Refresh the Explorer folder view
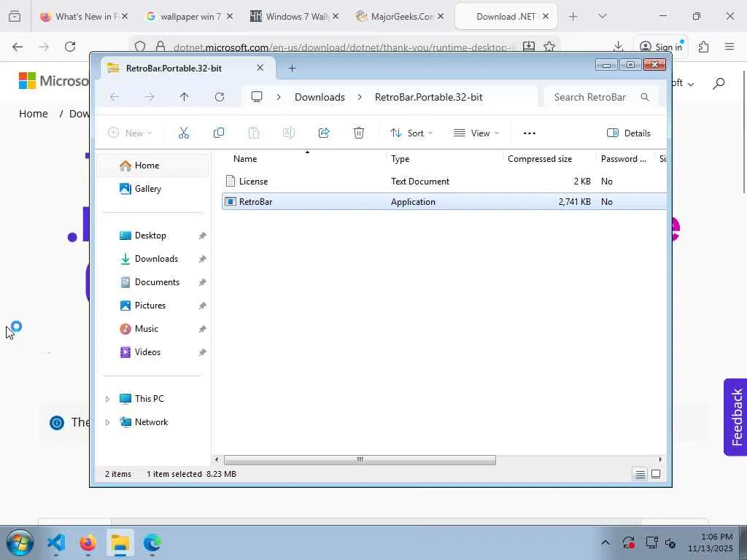The image size is (747, 560). 219,97
